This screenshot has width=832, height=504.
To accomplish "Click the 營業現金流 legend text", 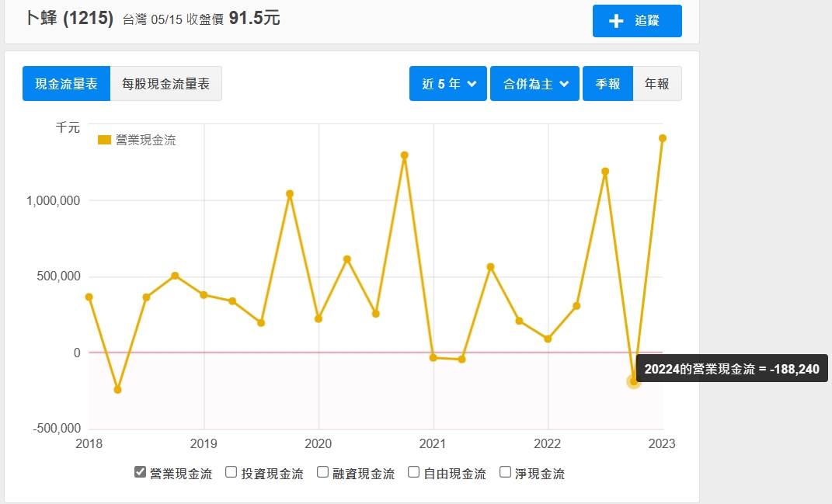I will (146, 140).
